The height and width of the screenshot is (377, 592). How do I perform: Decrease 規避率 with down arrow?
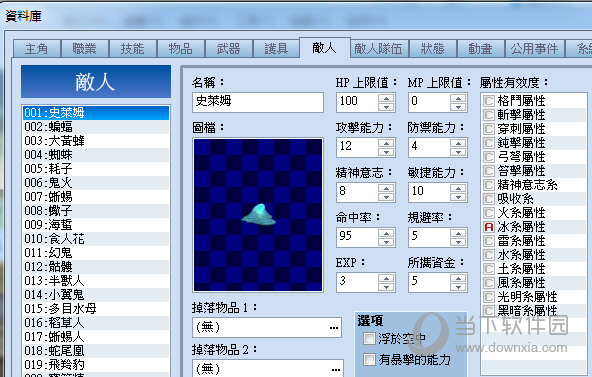[x=458, y=242]
